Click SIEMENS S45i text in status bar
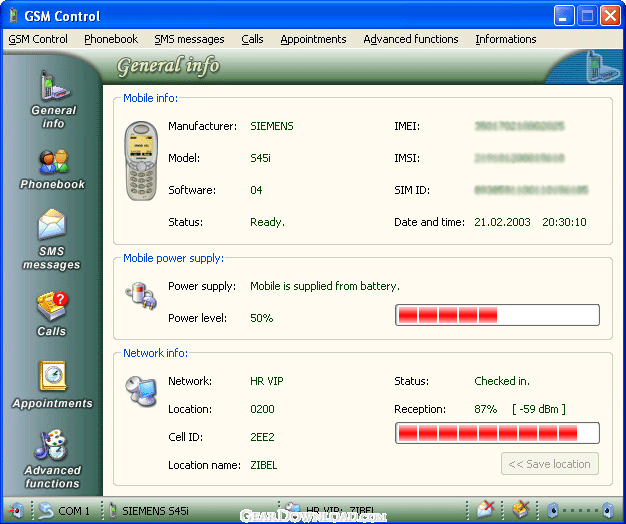This screenshot has height=524, width=626. coord(155,511)
